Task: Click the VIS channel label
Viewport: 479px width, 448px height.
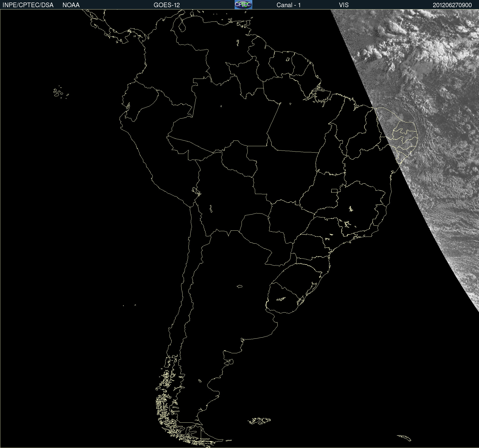Action: coord(344,5)
